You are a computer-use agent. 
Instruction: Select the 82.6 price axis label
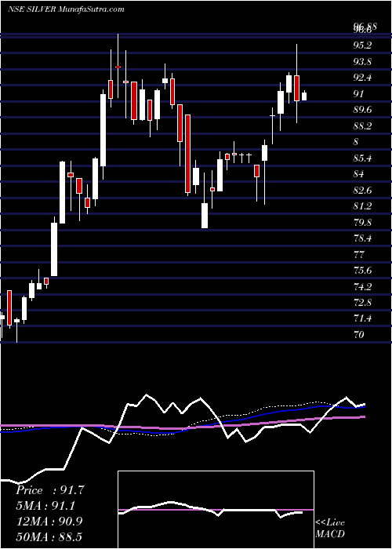point(362,190)
